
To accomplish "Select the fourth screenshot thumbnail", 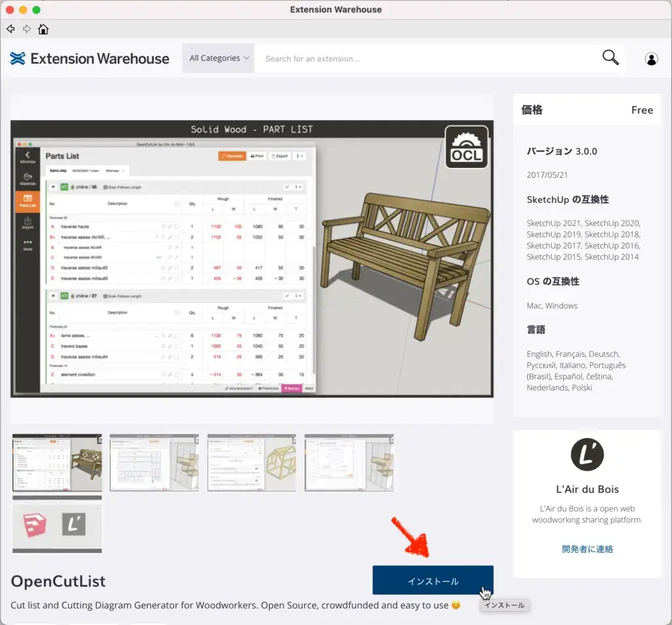I will [x=349, y=462].
